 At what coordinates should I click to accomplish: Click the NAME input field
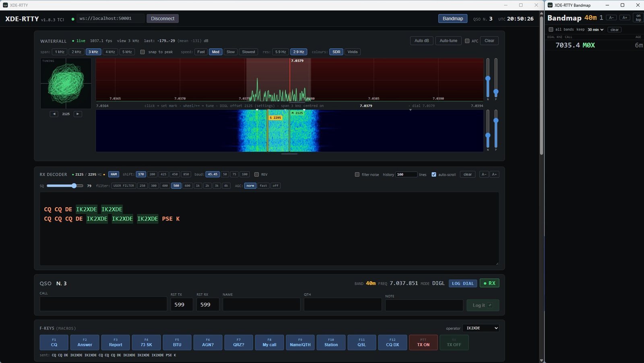261,305
